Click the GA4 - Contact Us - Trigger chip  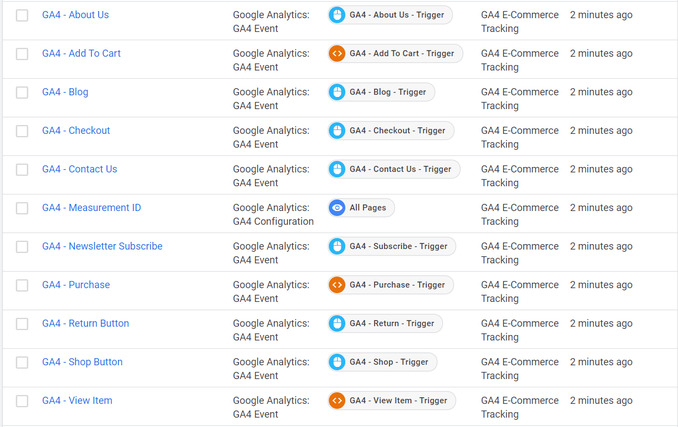tap(394, 169)
